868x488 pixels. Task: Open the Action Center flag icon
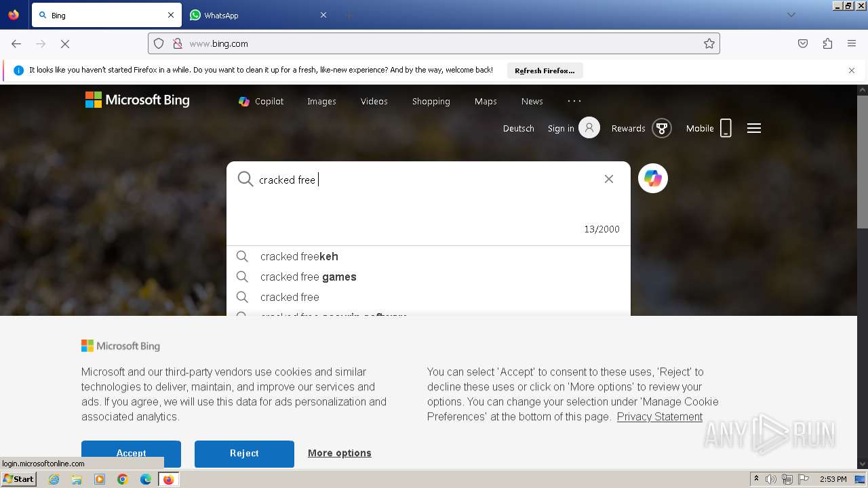coord(804,479)
